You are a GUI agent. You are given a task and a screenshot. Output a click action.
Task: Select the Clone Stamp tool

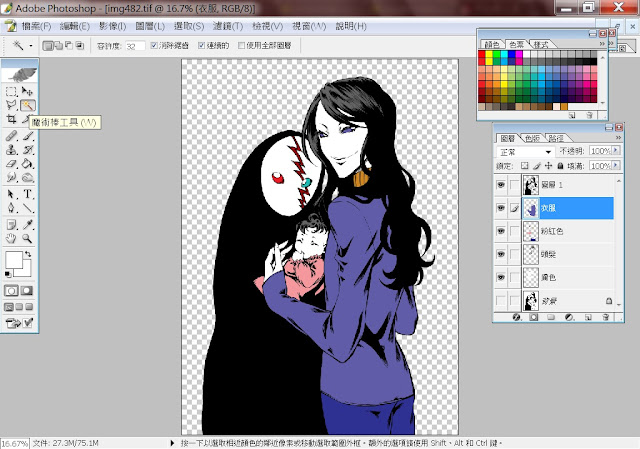pyautogui.click(x=11, y=150)
